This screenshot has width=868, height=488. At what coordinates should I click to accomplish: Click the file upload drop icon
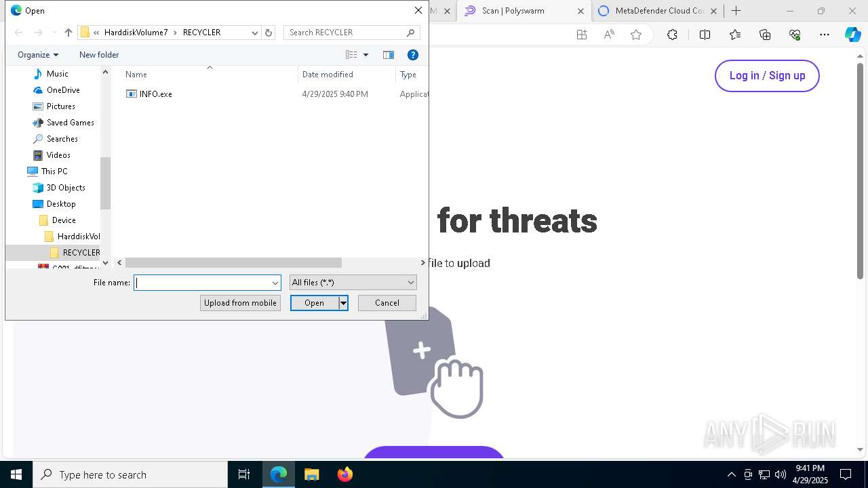(x=434, y=363)
